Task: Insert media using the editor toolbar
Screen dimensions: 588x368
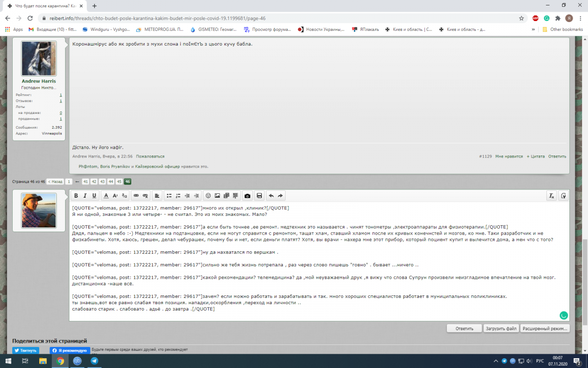Action: [x=226, y=196]
